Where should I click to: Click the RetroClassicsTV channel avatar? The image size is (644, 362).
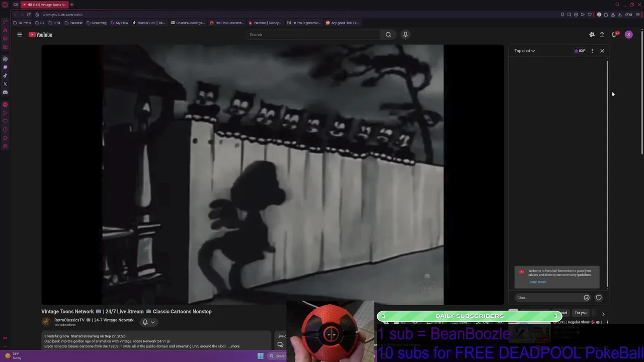click(x=46, y=322)
